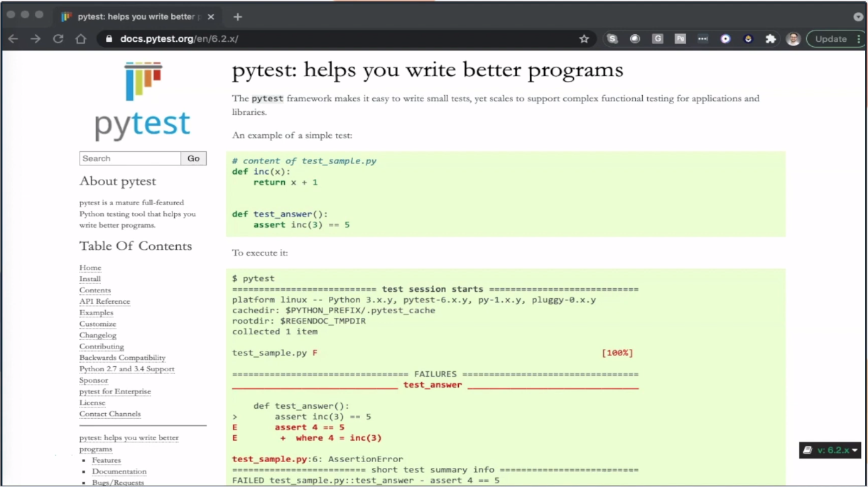Screen dimensions: 868x487
Task: Click the Go search button
Action: tap(193, 158)
